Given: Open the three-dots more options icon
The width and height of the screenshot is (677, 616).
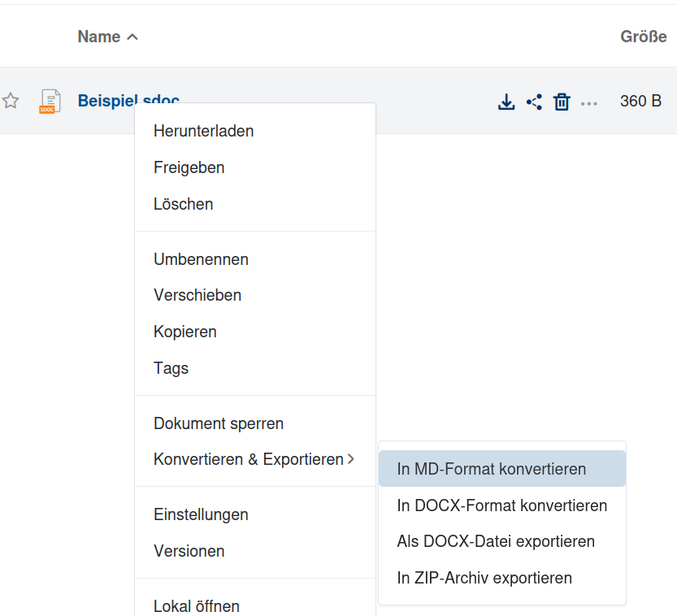Looking at the screenshot, I should (x=589, y=103).
